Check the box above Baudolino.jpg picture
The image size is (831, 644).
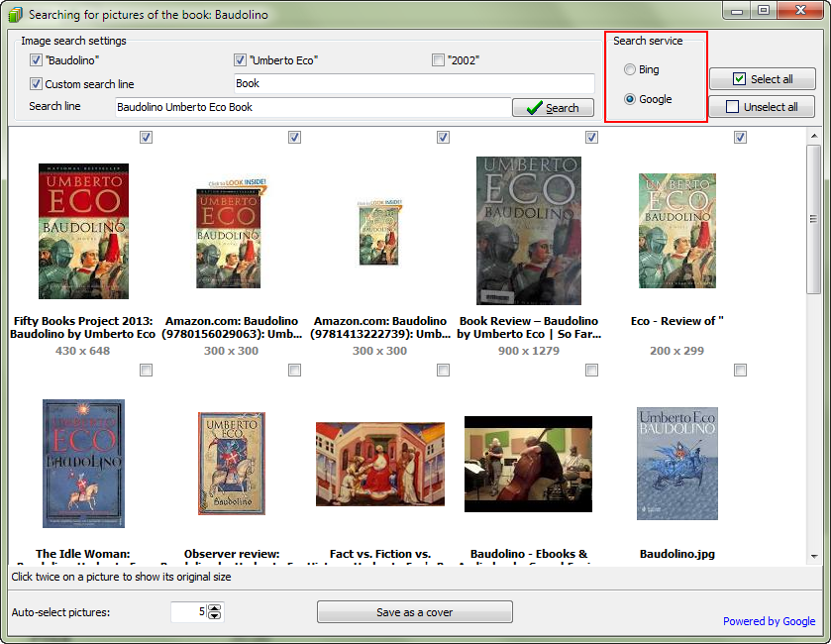741,370
